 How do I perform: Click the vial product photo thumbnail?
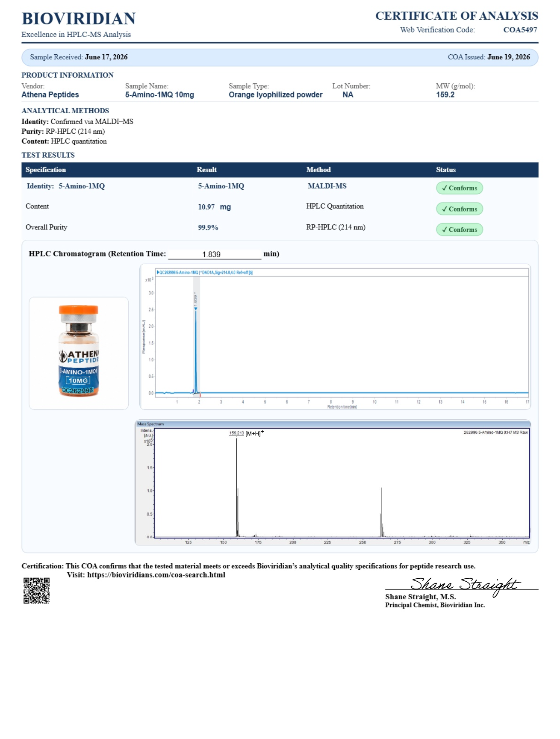(79, 353)
